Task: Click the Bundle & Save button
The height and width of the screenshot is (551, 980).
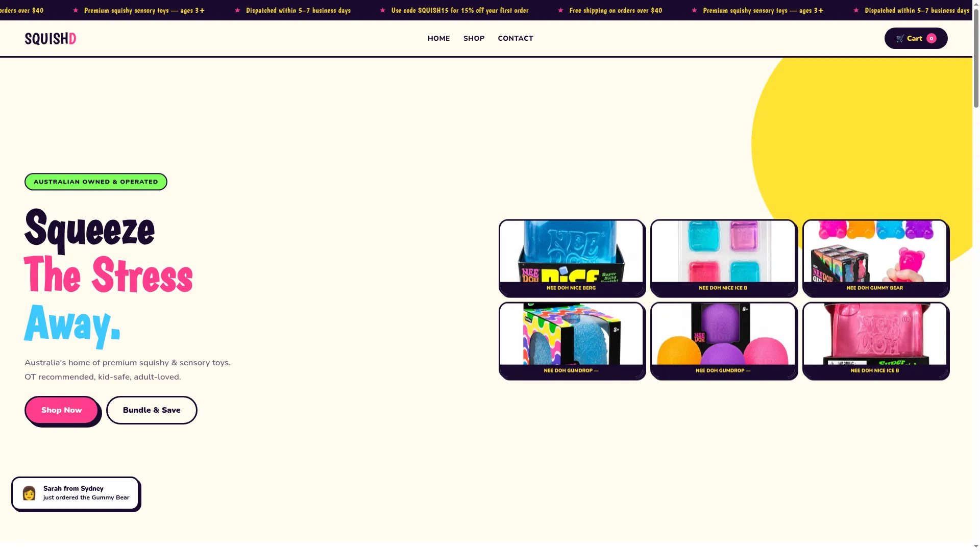Action: click(x=152, y=410)
